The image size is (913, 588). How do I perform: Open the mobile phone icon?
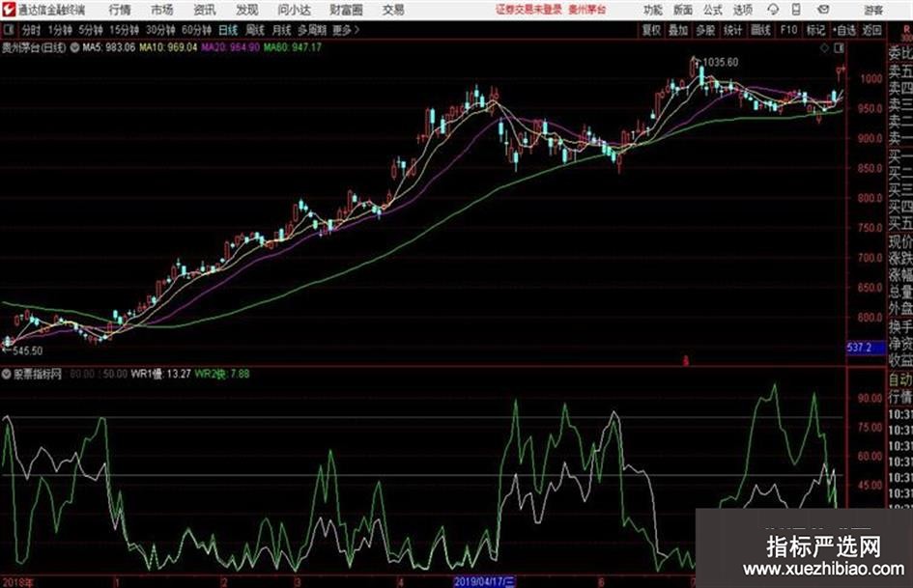tap(796, 10)
